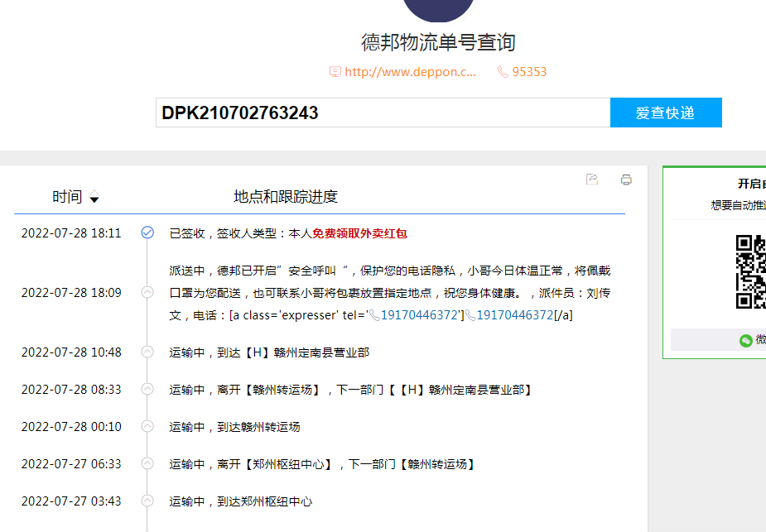The height and width of the screenshot is (532, 766).
Task: Open the http://www.deppon.c... website link
Action: 410,72
